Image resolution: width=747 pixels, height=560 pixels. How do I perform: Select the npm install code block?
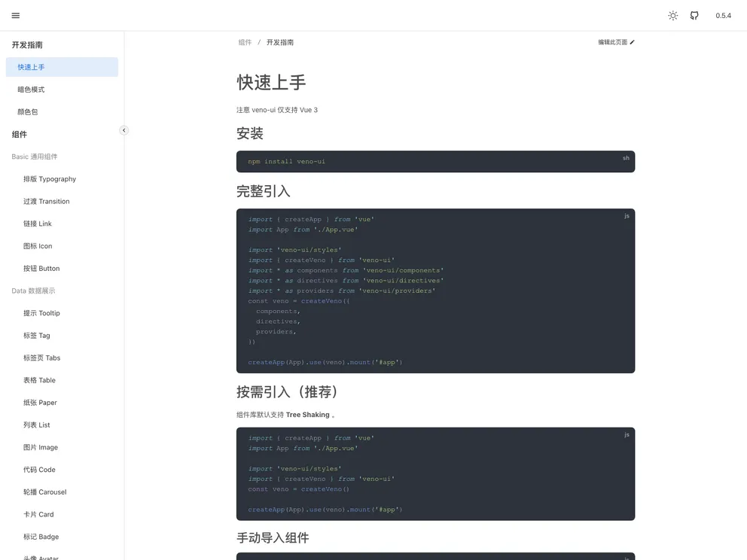click(435, 161)
